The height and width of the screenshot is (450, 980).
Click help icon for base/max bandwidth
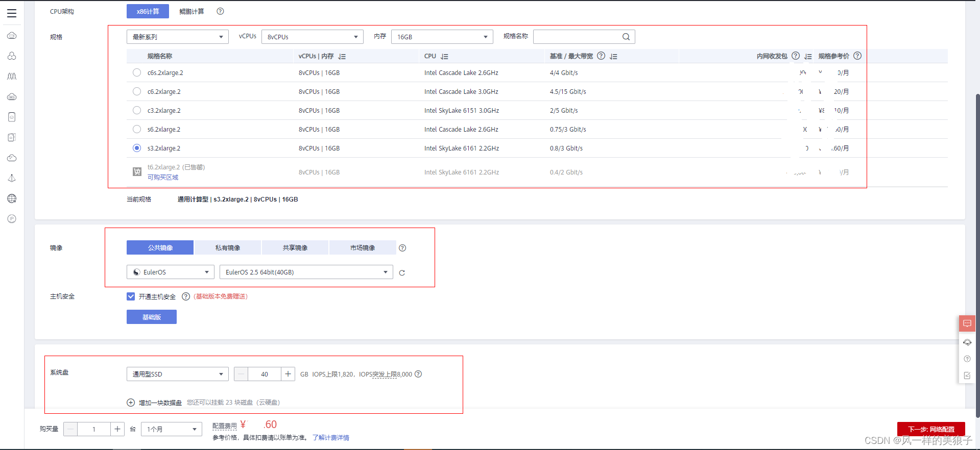tap(601, 56)
